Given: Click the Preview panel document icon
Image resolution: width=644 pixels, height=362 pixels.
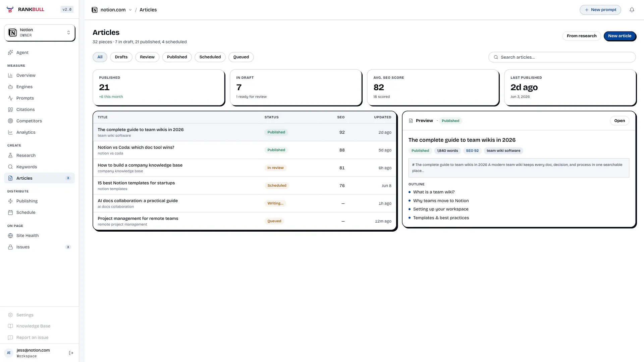Looking at the screenshot, I should (x=411, y=121).
